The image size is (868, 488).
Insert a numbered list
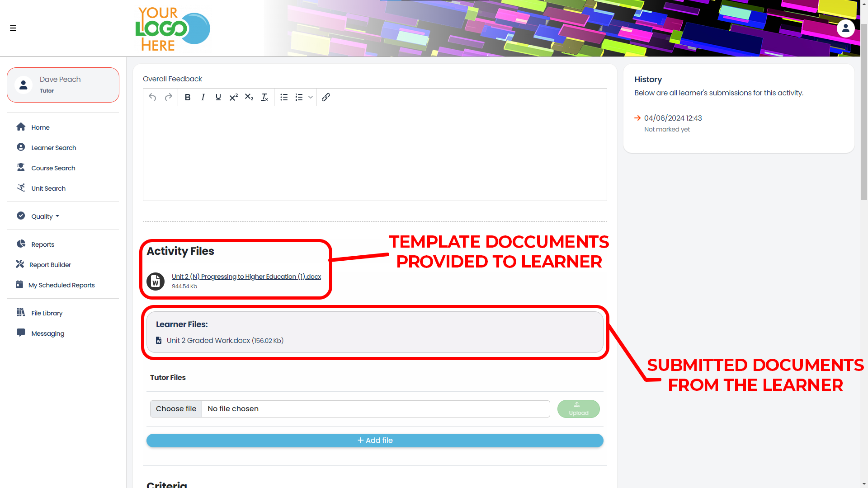click(x=299, y=97)
